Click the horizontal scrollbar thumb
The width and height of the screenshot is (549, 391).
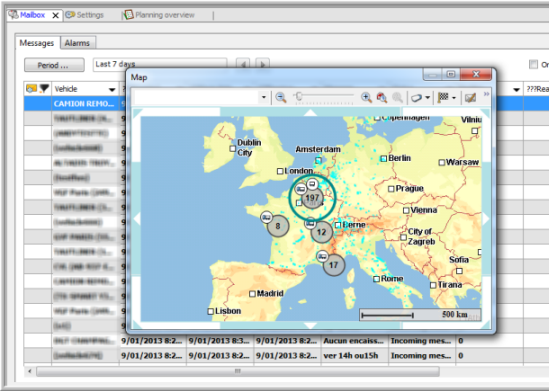click(x=238, y=371)
